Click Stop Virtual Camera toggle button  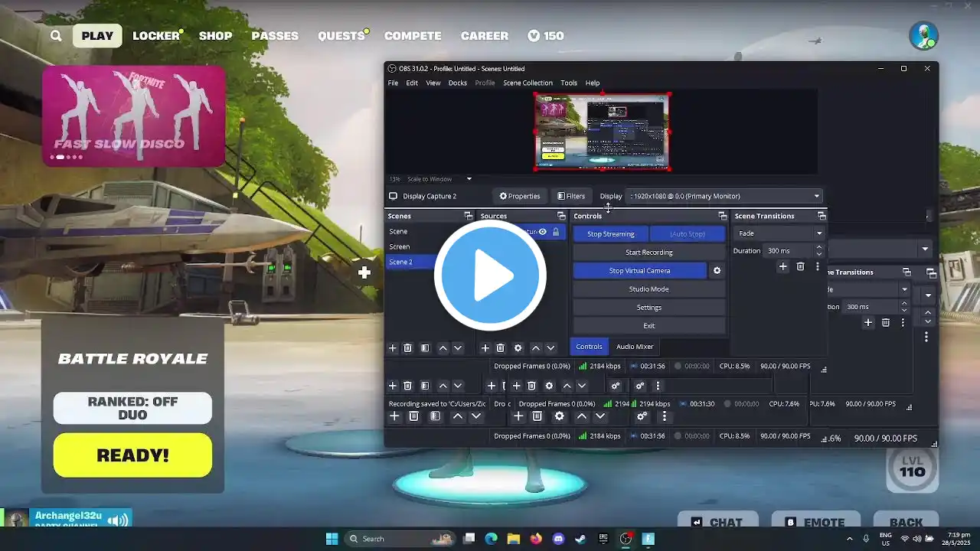(639, 271)
